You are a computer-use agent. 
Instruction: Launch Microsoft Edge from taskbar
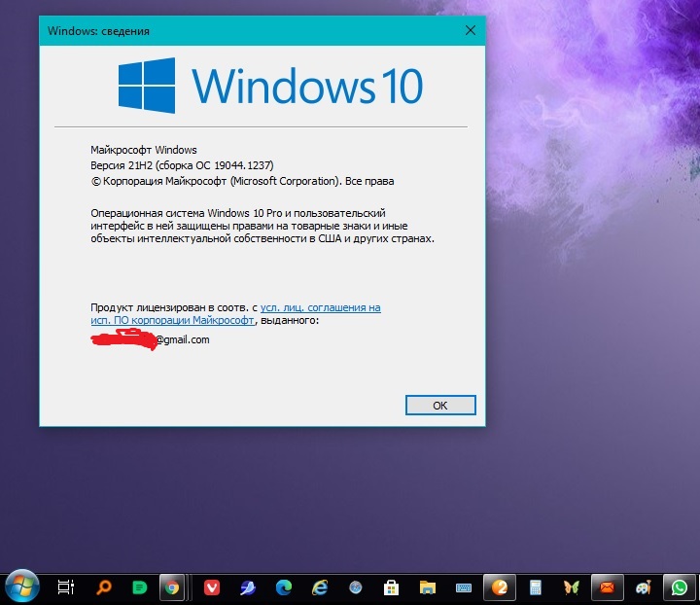pyautogui.click(x=284, y=587)
